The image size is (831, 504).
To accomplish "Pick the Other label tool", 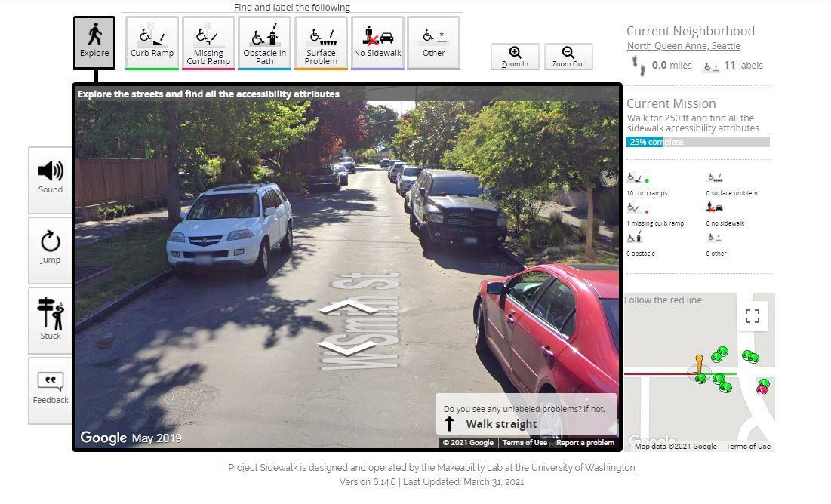I will [433, 43].
